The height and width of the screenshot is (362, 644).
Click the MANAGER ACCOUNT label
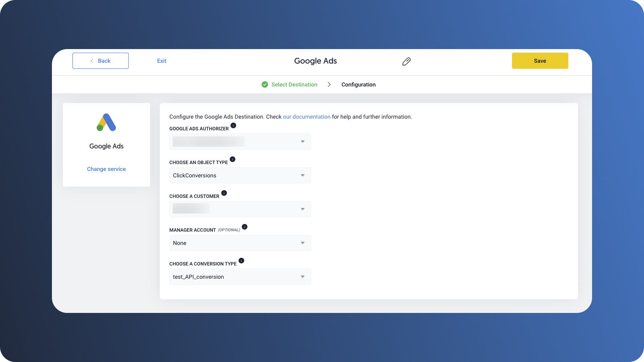click(193, 230)
